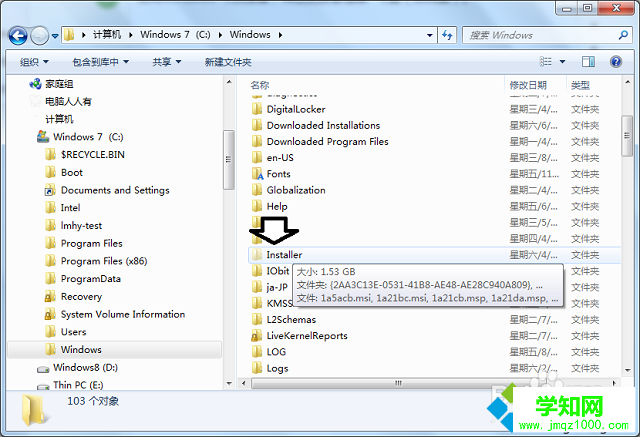Select 计算机 in navigation tree

coord(59,119)
